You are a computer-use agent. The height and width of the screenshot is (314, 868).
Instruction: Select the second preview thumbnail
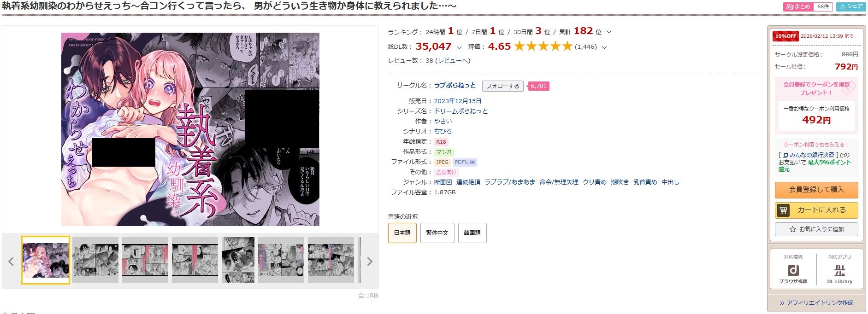click(95, 260)
